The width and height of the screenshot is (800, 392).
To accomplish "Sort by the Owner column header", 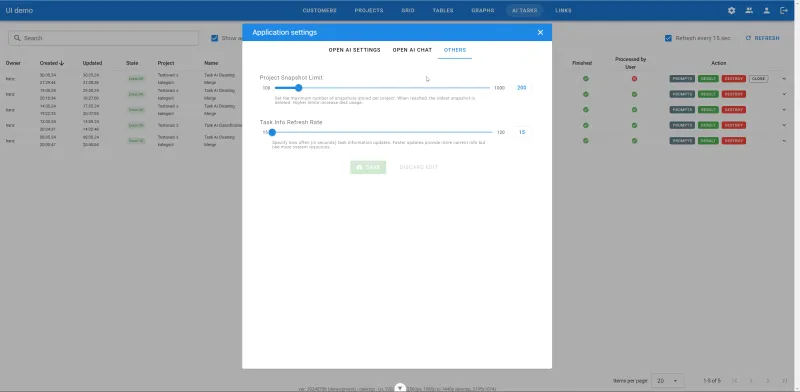I will pos(13,63).
